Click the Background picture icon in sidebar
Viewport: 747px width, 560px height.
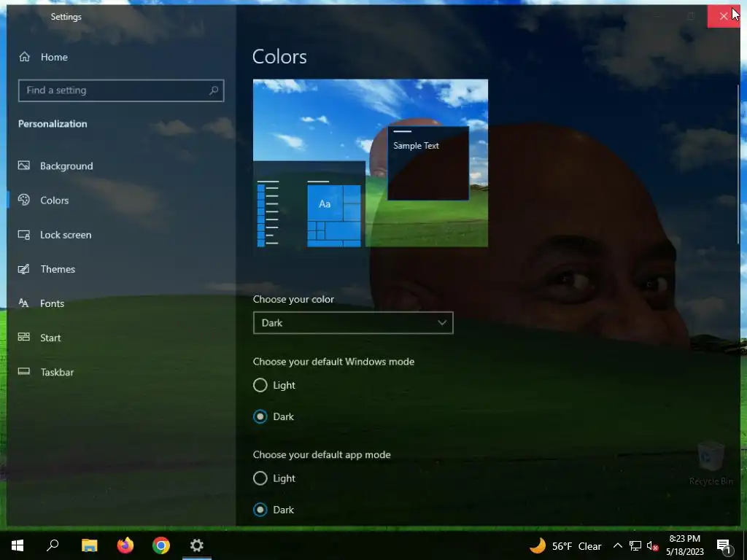(24, 166)
